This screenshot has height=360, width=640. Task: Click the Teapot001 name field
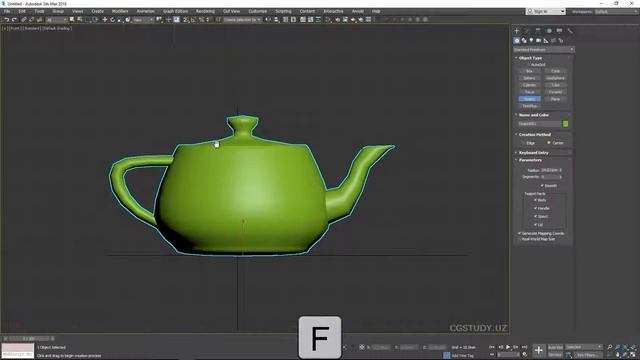coord(539,124)
